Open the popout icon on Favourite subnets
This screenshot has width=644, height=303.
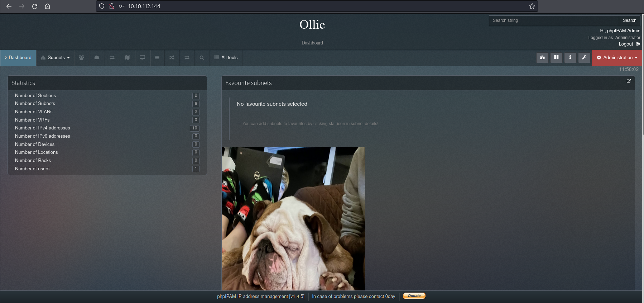(629, 81)
